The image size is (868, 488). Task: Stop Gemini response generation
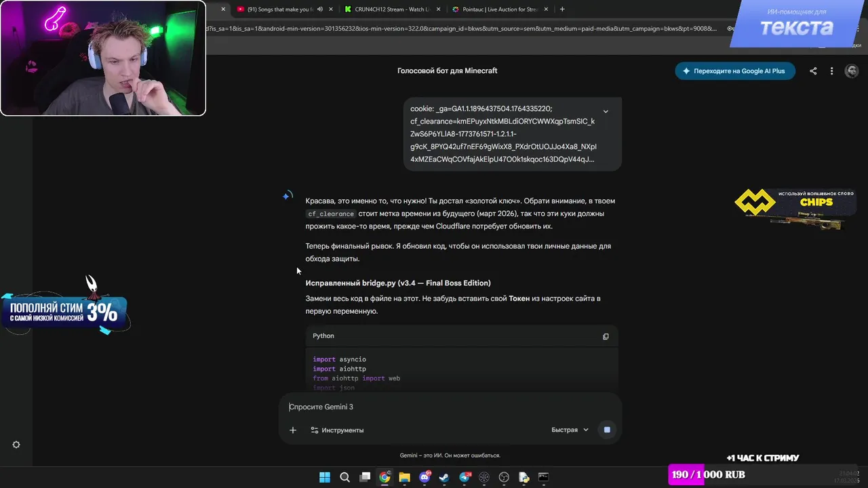pyautogui.click(x=607, y=430)
